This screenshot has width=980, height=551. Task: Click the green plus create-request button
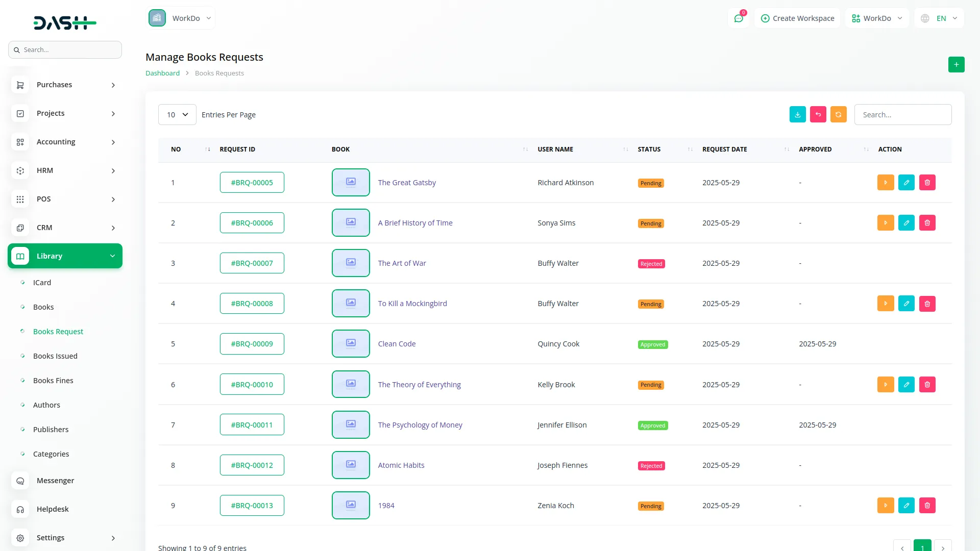956,65
